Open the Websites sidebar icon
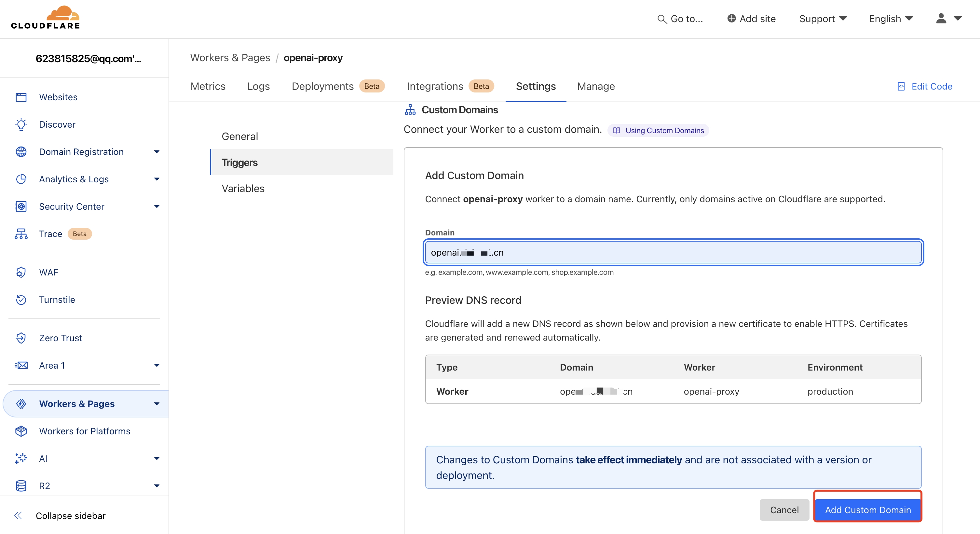This screenshot has height=534, width=980. pyautogui.click(x=21, y=97)
